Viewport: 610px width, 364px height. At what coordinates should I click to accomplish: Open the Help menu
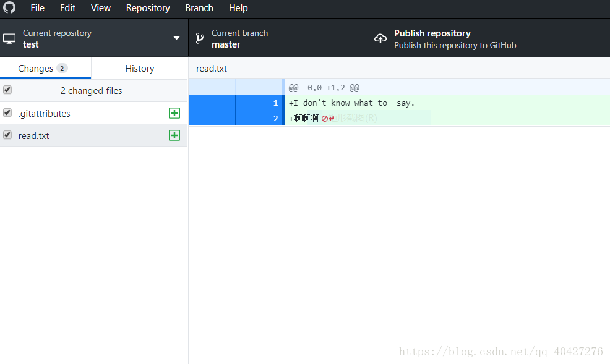pyautogui.click(x=238, y=8)
